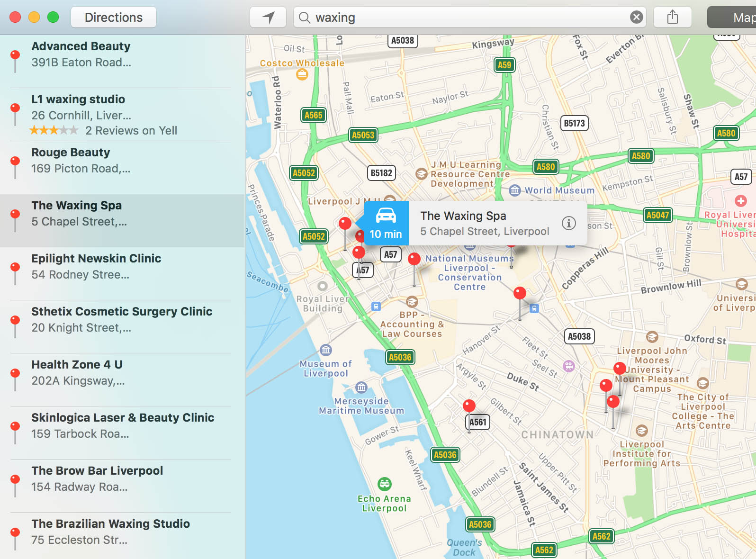Select Sthetix Cosmetic Surgery Clinic result
This screenshot has width=756, height=559.
[x=122, y=327]
